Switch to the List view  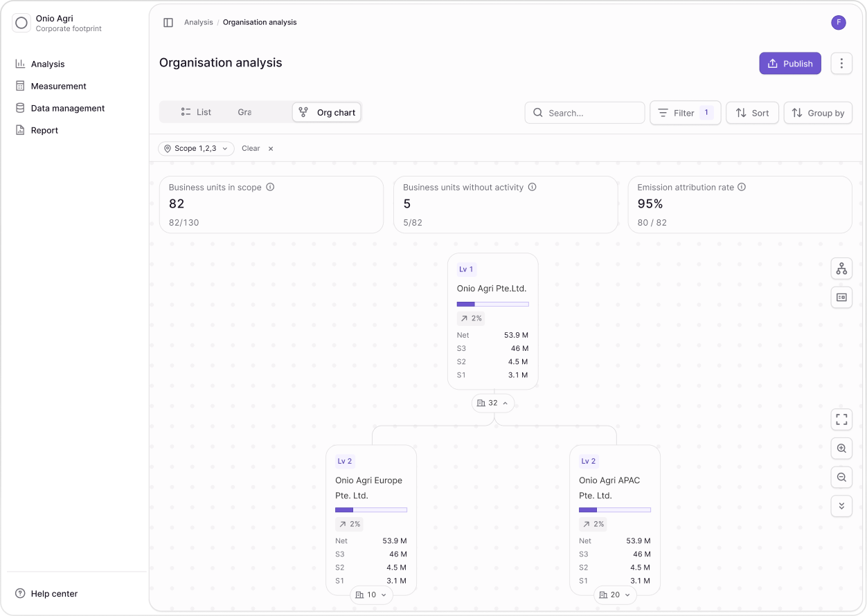tap(196, 112)
